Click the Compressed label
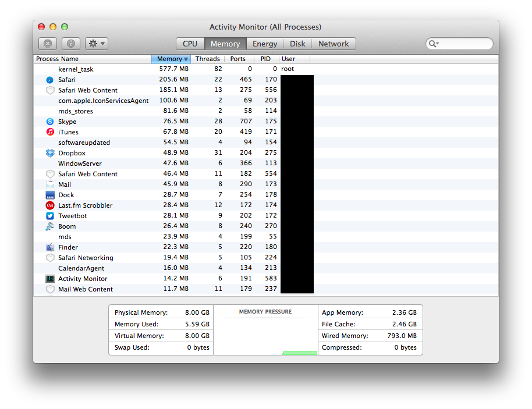This screenshot has height=409, width=532. click(342, 347)
